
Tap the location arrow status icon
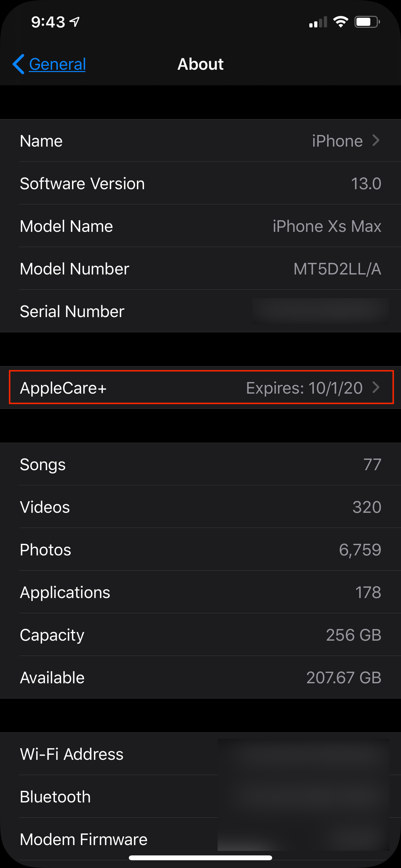pyautogui.click(x=75, y=22)
